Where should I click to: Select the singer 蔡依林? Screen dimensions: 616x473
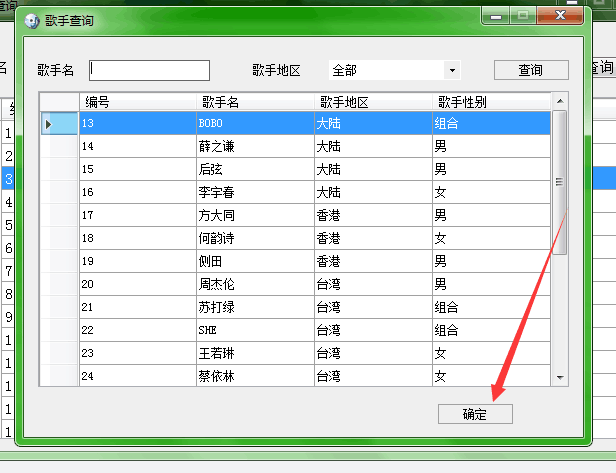255,376
